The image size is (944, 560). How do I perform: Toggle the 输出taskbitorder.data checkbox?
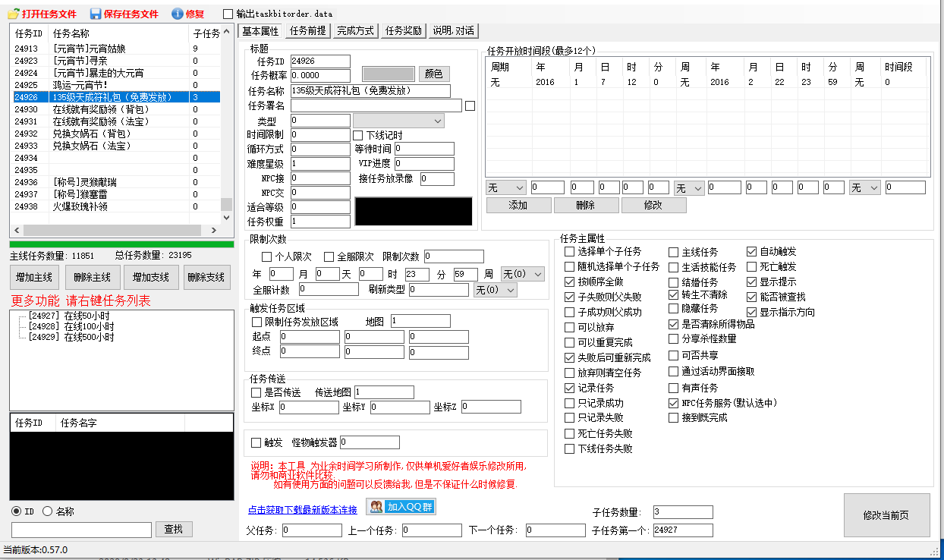(228, 14)
